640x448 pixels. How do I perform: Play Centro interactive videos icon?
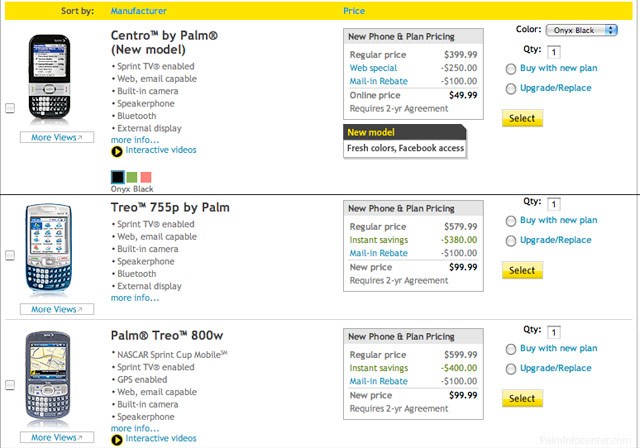point(117,152)
